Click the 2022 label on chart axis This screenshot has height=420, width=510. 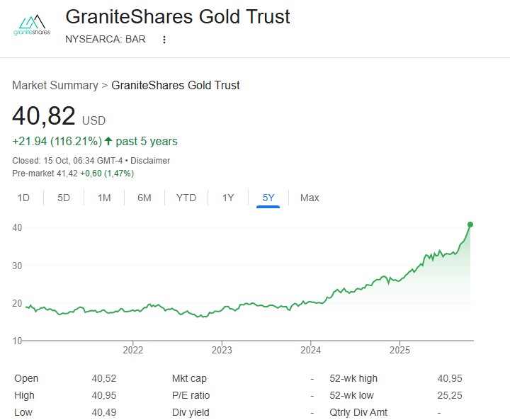click(133, 349)
